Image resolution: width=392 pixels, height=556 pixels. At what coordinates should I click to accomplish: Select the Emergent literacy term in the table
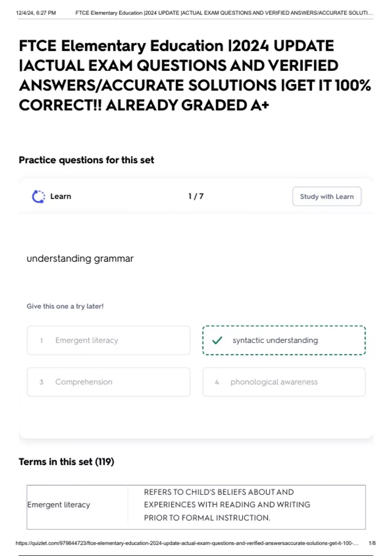[x=58, y=505]
